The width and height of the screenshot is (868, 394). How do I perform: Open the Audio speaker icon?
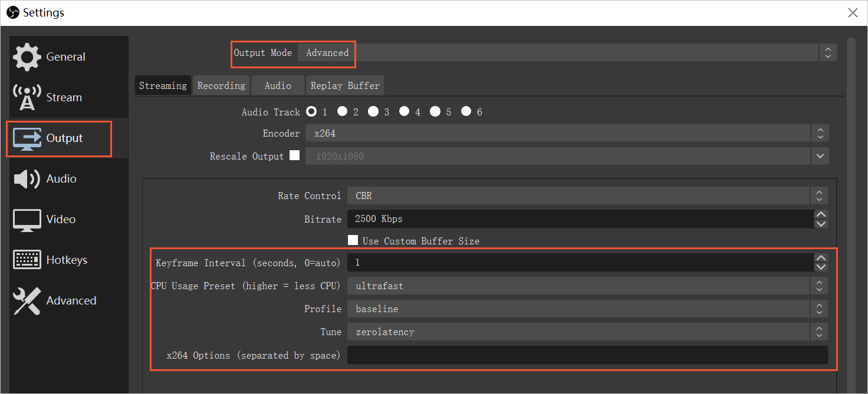(x=27, y=178)
